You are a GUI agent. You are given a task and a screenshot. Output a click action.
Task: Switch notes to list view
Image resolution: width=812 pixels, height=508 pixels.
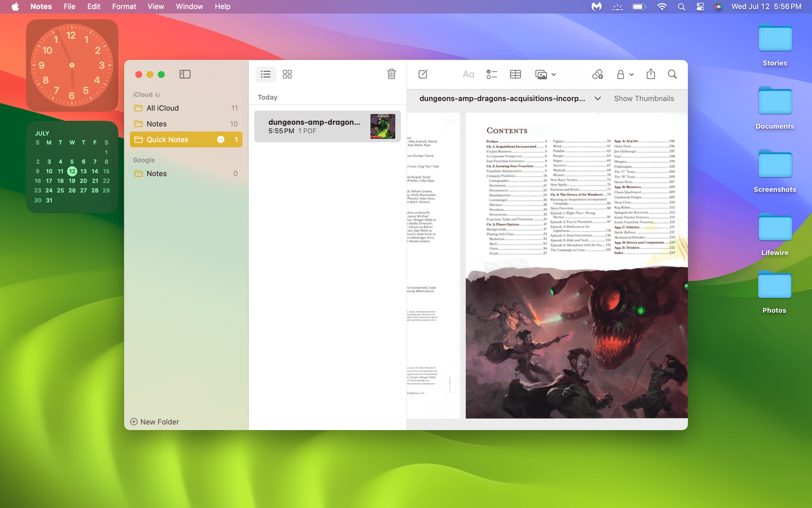[265, 74]
